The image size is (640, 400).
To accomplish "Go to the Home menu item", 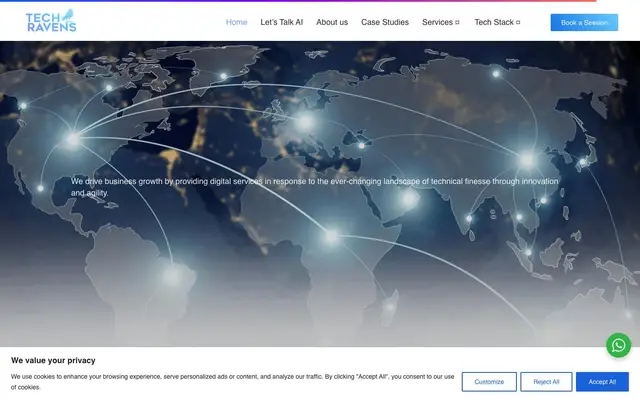I will [x=236, y=22].
